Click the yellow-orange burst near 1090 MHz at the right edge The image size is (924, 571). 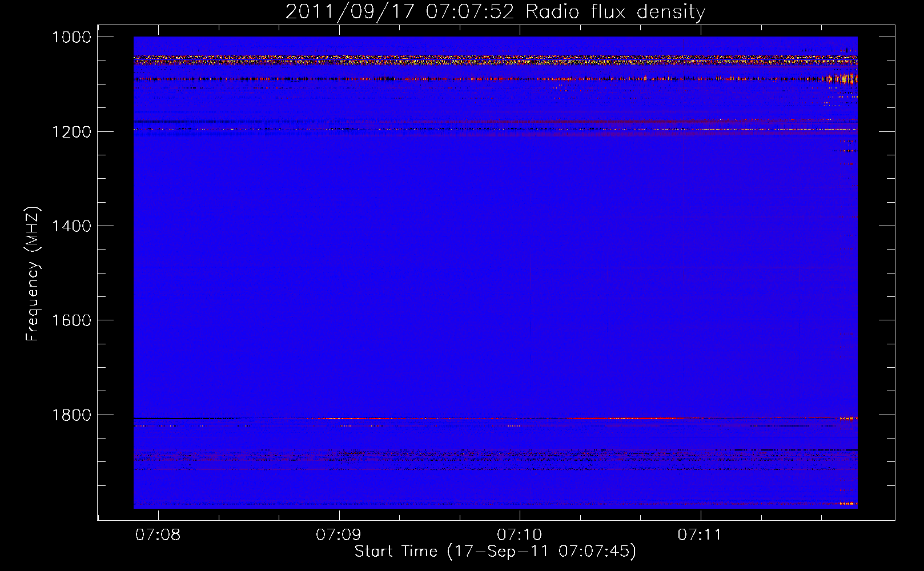tap(839, 79)
